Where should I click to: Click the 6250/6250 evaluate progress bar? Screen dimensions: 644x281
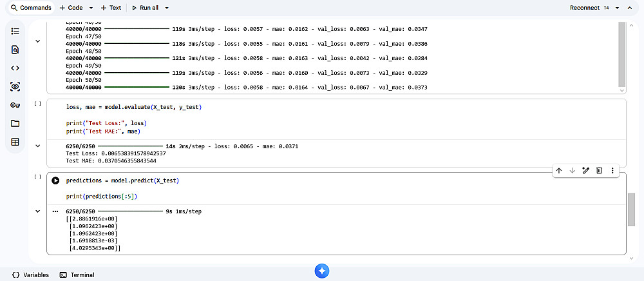(x=130, y=146)
